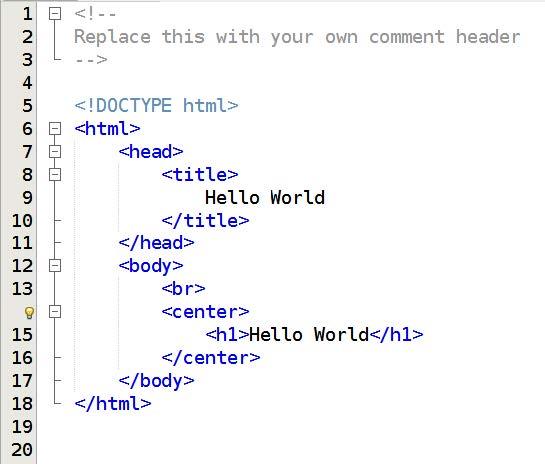Screen dimensions: 545x464
Task: Click the opening <html> tag
Action: [x=107, y=129]
